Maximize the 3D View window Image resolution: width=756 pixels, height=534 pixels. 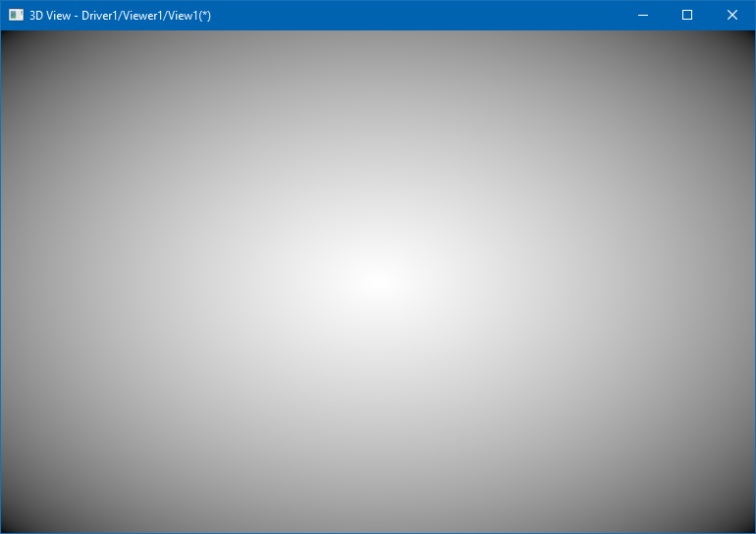[687, 15]
